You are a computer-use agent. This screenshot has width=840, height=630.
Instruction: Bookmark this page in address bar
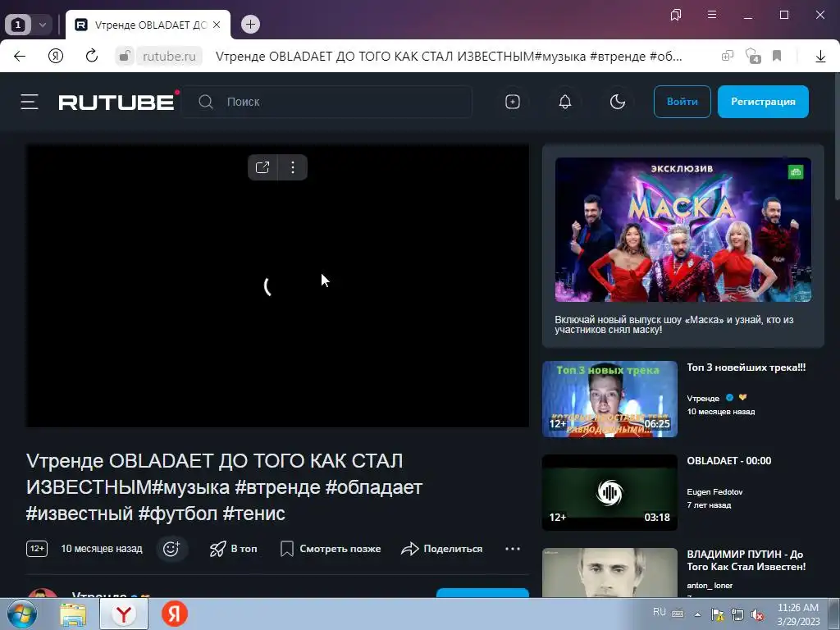[777, 56]
